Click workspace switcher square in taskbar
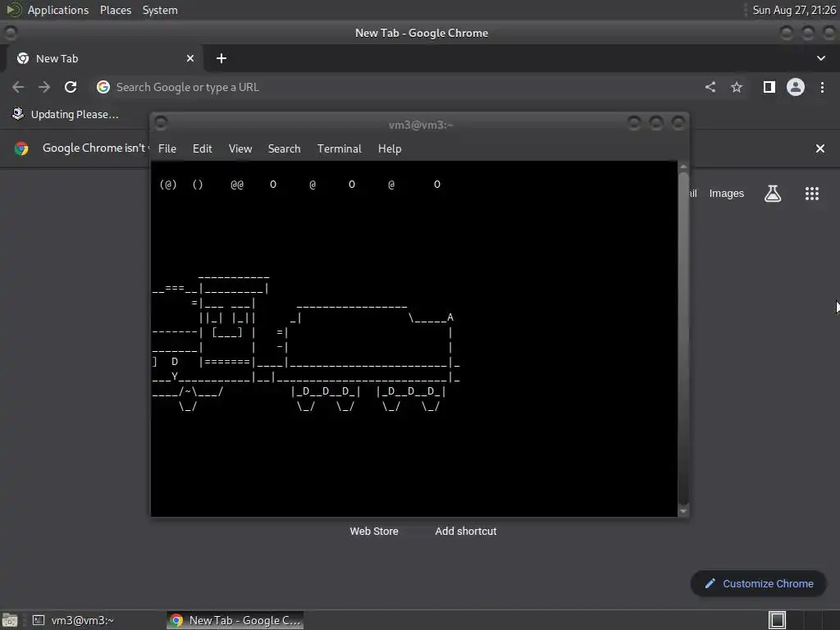840x630 pixels. click(x=778, y=620)
